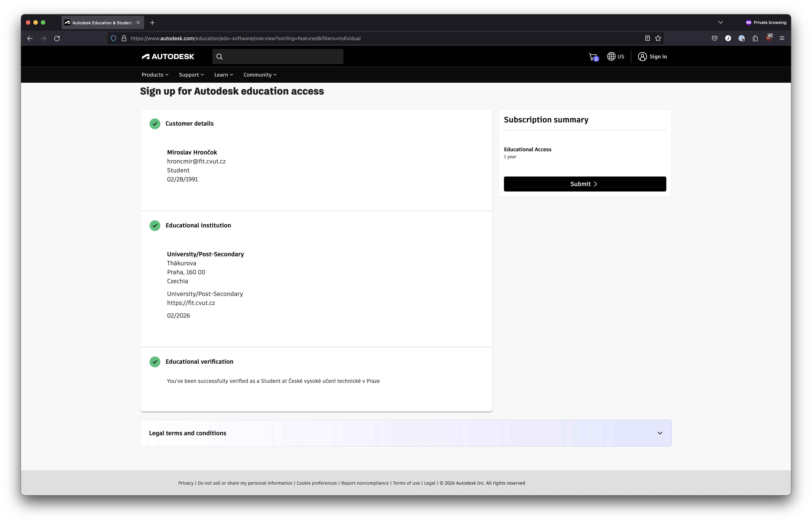812x523 pixels.
Task: Go back to previous page
Action: [x=30, y=38]
